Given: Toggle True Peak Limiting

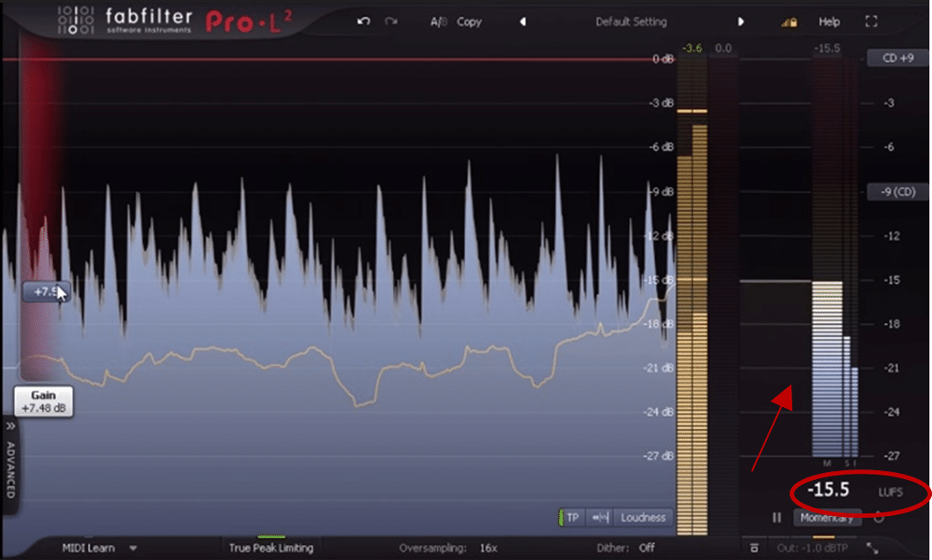Looking at the screenshot, I should click(271, 548).
